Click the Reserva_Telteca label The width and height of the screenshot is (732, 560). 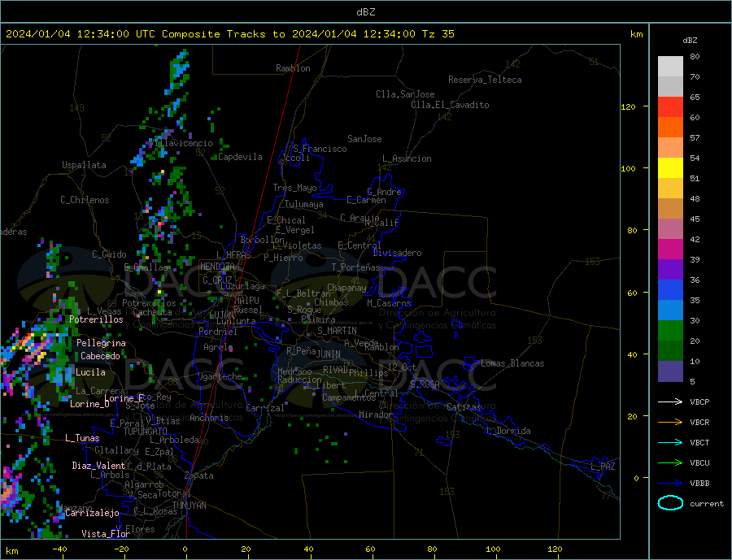pos(485,80)
